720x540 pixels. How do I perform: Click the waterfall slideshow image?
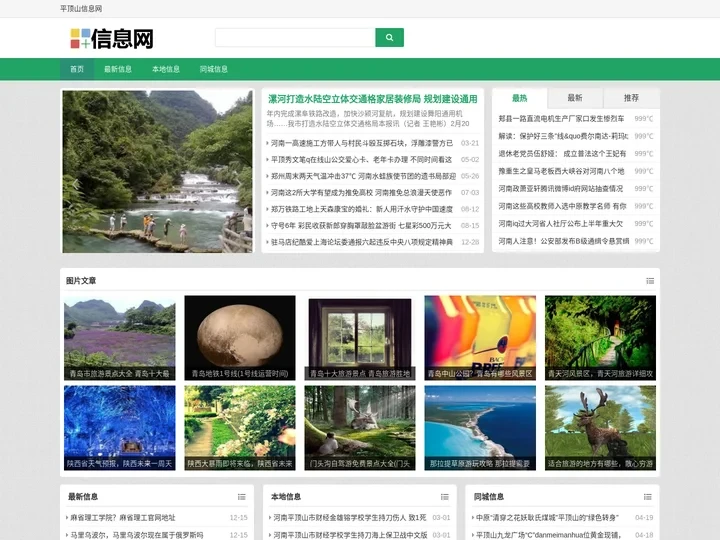tap(158, 171)
